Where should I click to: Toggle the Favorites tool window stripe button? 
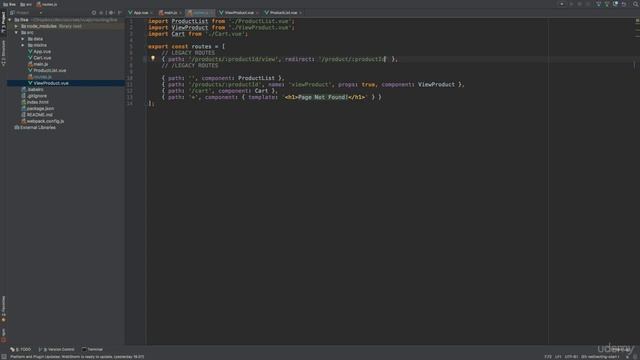point(3,309)
